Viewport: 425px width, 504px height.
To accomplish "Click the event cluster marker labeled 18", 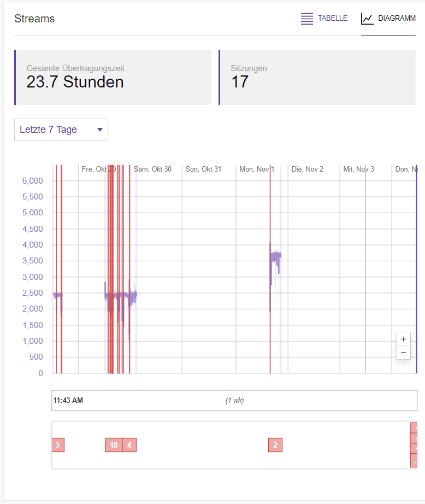I will (114, 445).
